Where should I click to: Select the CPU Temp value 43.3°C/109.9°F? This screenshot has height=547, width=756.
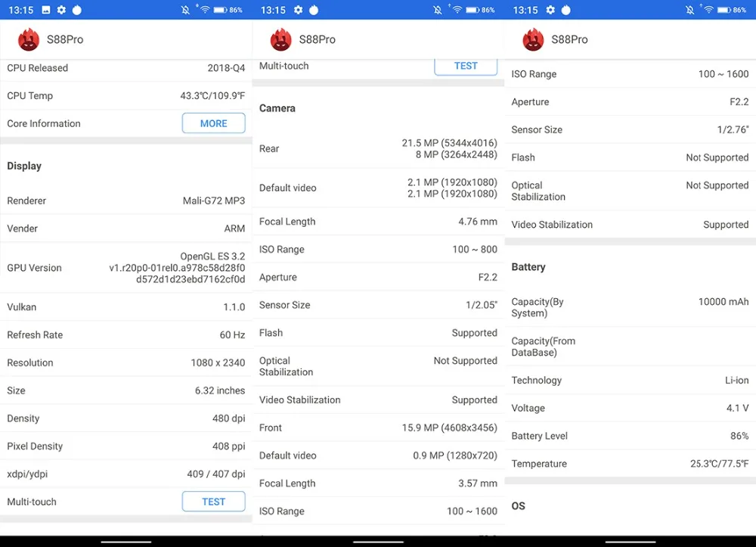coord(212,95)
